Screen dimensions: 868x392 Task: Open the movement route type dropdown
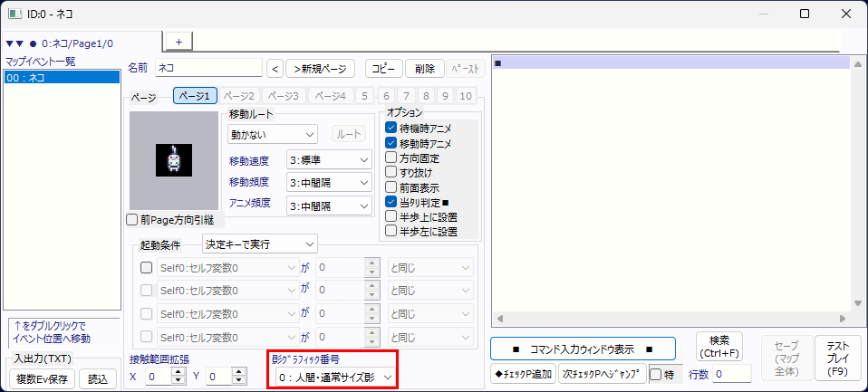point(272,134)
